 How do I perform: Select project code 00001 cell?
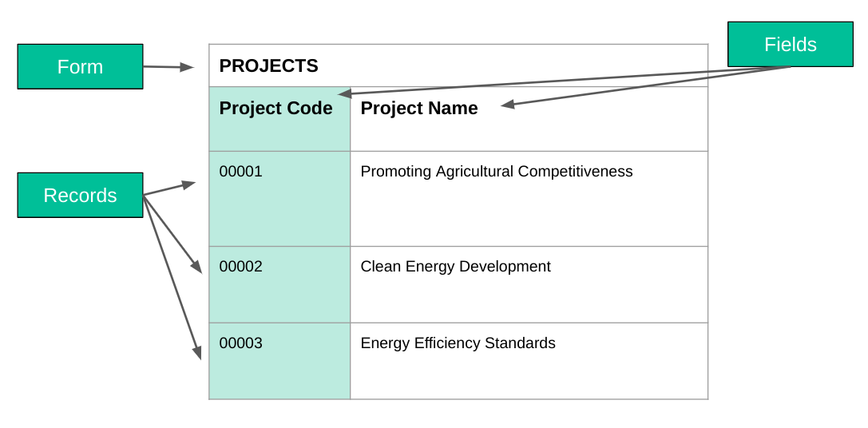point(279,199)
